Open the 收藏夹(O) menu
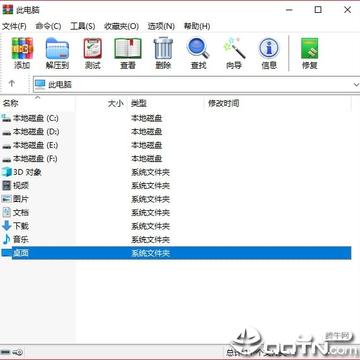The height and width of the screenshot is (360, 360). (x=121, y=26)
